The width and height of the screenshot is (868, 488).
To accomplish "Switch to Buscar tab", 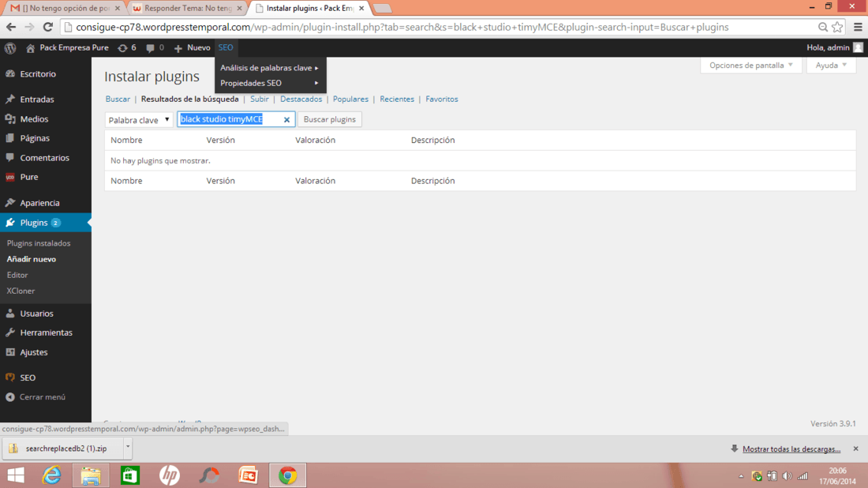I will click(x=118, y=99).
